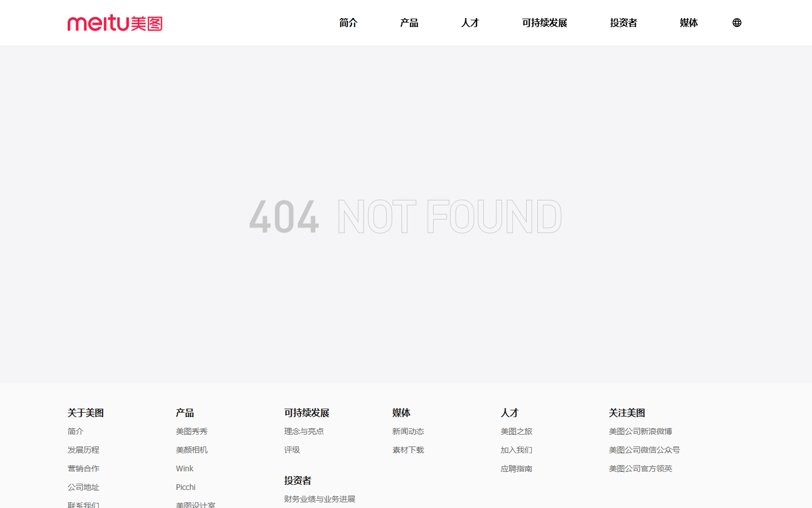This screenshot has height=508, width=812.
Task: Click the Meitu logo in the header
Action: pyautogui.click(x=115, y=23)
